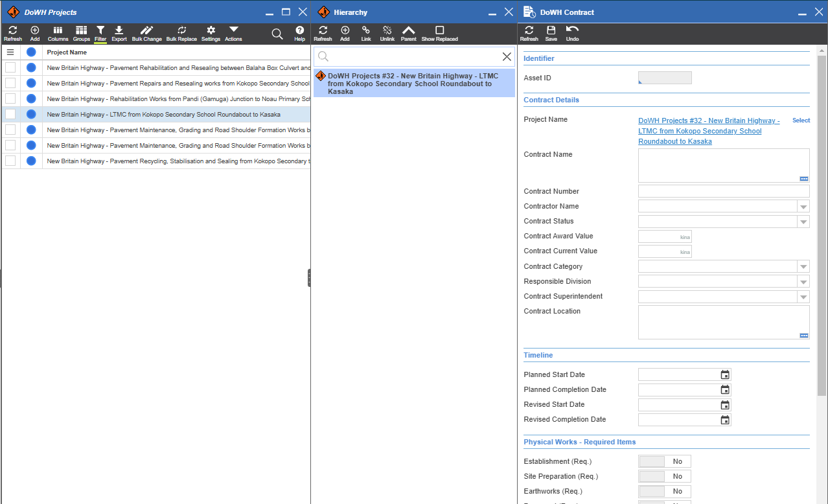Screen dimensions: 828x504
Task: Save the DoWH Contract form
Action: (551, 33)
